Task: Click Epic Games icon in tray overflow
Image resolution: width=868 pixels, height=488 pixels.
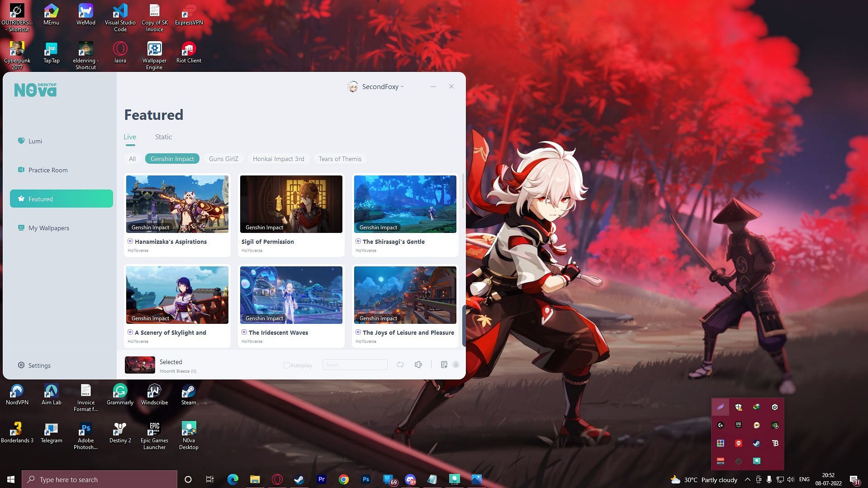Action: (739, 425)
